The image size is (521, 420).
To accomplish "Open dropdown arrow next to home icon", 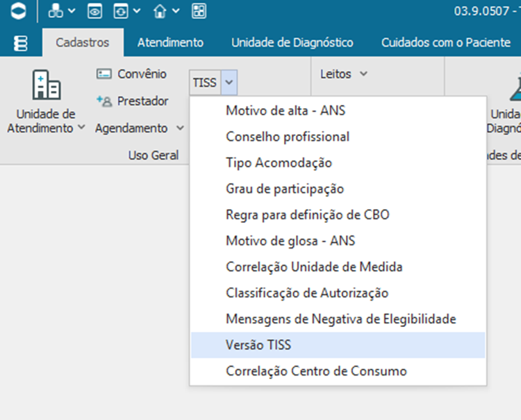I will click(x=176, y=11).
